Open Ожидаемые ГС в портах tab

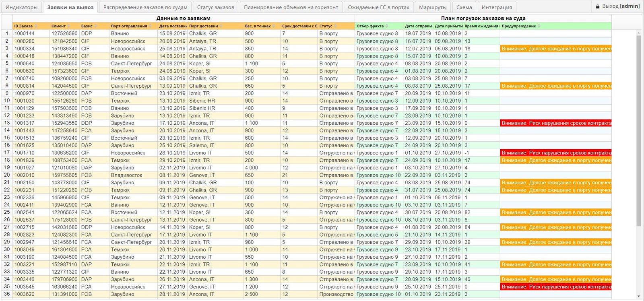click(379, 7)
